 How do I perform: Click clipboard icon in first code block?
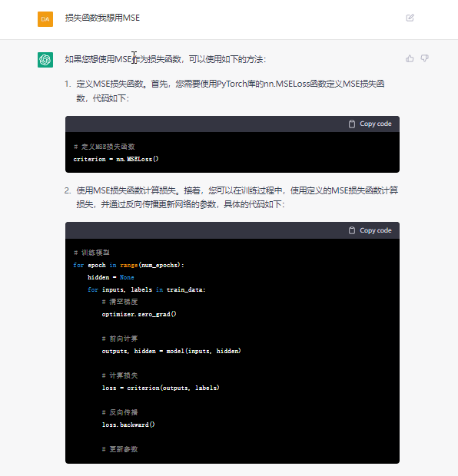coord(352,124)
